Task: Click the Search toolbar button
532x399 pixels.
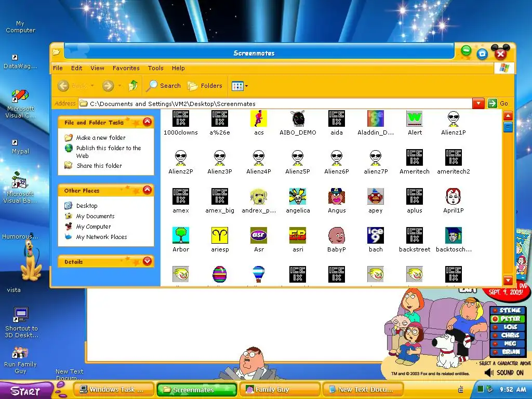Action: click(x=164, y=86)
